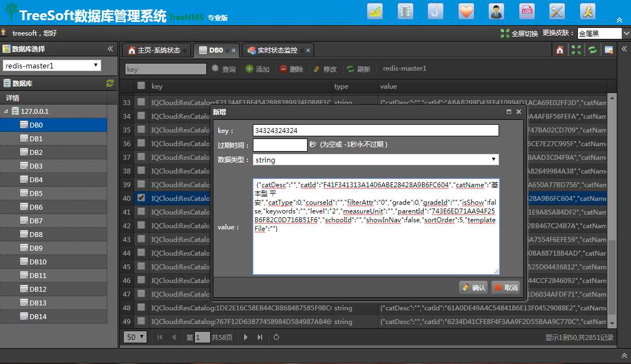The height and width of the screenshot is (364, 631).
Task: Close the 实时状态监控 tab
Action: coord(308,50)
